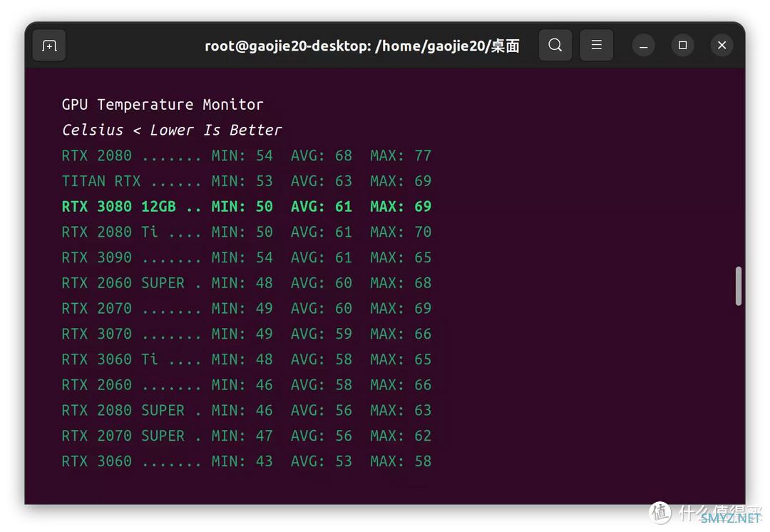Click 'MAX: 77' in the RTX 2080 row

coord(401,155)
